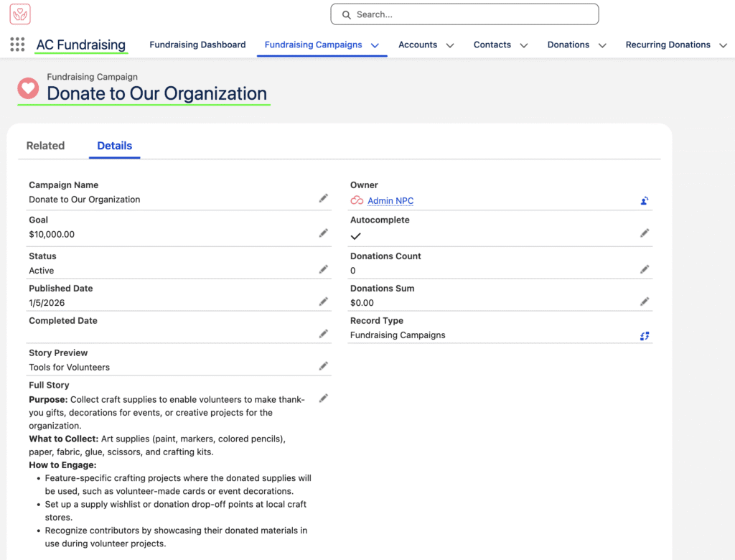Expand the Fundraising Campaigns tab dropdown
Screen dimensions: 735x560
(x=375, y=45)
